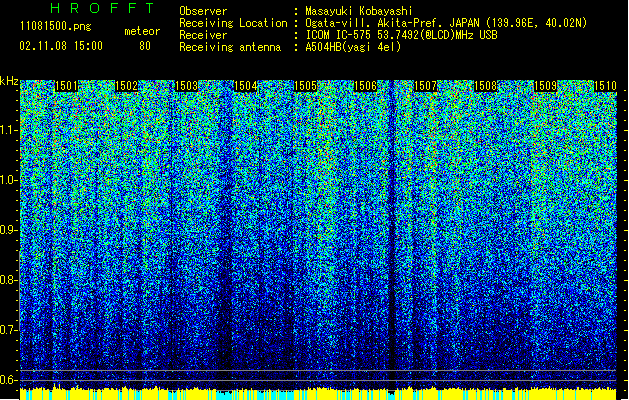This screenshot has height=400, width=629.
Task: Click the Observer label
Action: click(203, 11)
